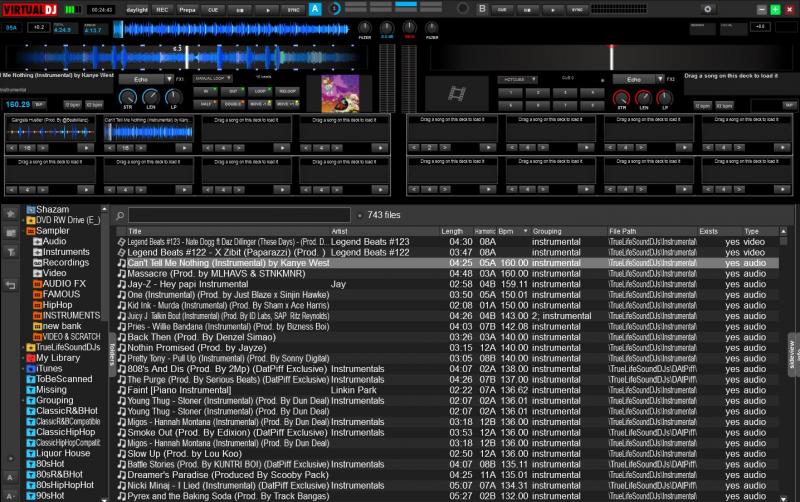Adjust deck A's LEN effect knob
800x502 pixels.
[151, 96]
